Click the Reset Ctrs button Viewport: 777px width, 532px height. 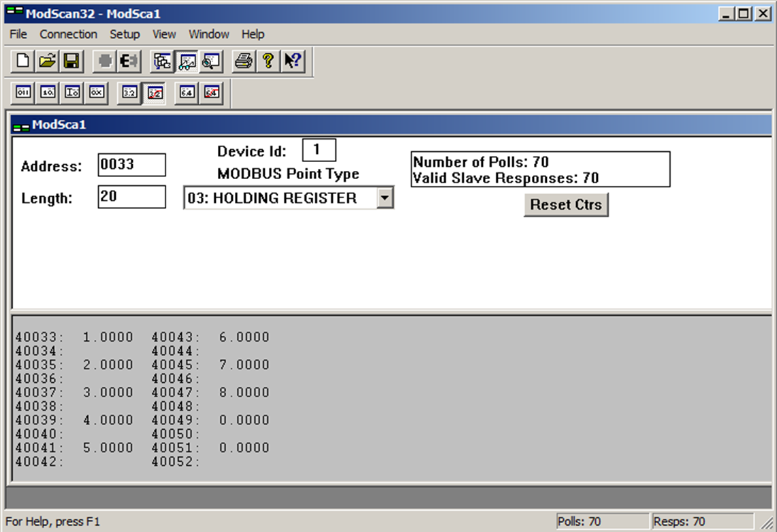[567, 204]
